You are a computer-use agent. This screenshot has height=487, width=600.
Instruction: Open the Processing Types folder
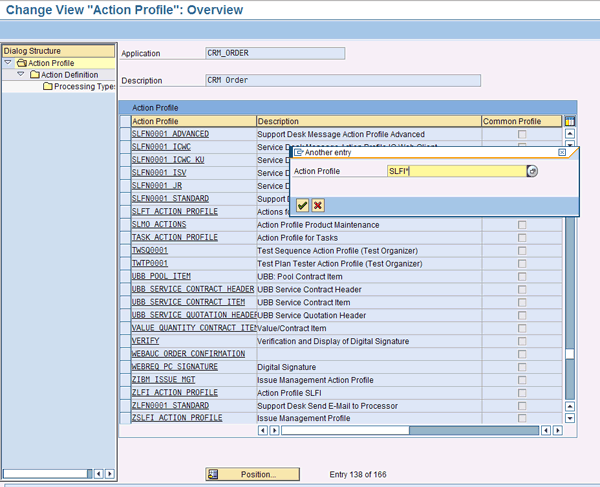pos(80,86)
